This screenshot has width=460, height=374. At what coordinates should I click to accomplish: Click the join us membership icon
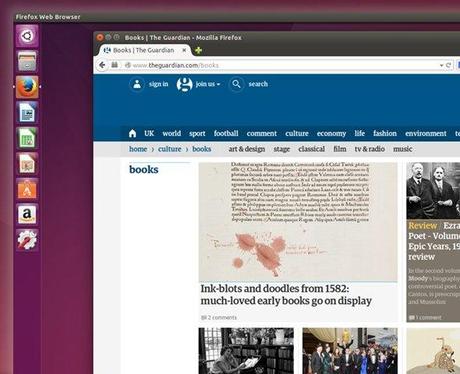pos(184,84)
